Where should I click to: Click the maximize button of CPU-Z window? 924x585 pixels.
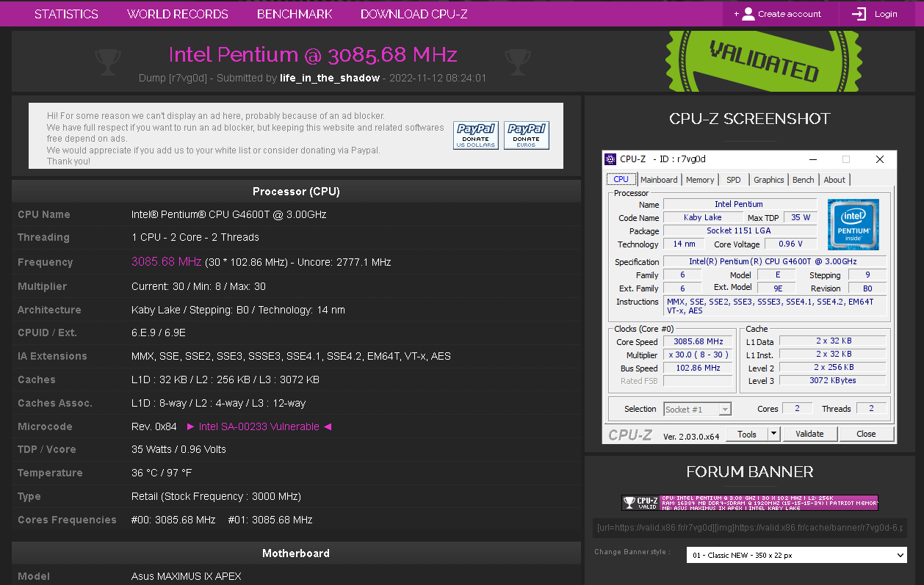[x=846, y=159]
